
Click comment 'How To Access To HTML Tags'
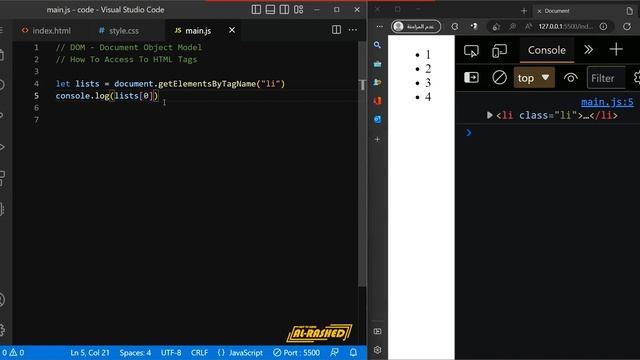[126, 60]
